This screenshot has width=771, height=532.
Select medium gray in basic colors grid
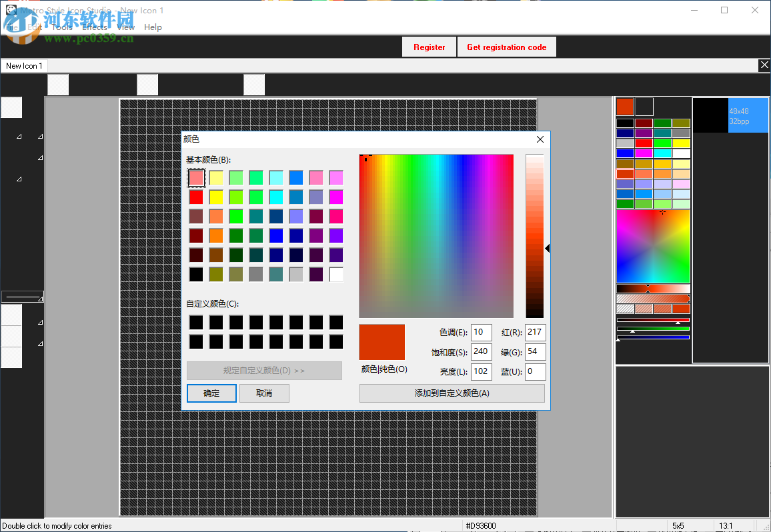click(256, 275)
